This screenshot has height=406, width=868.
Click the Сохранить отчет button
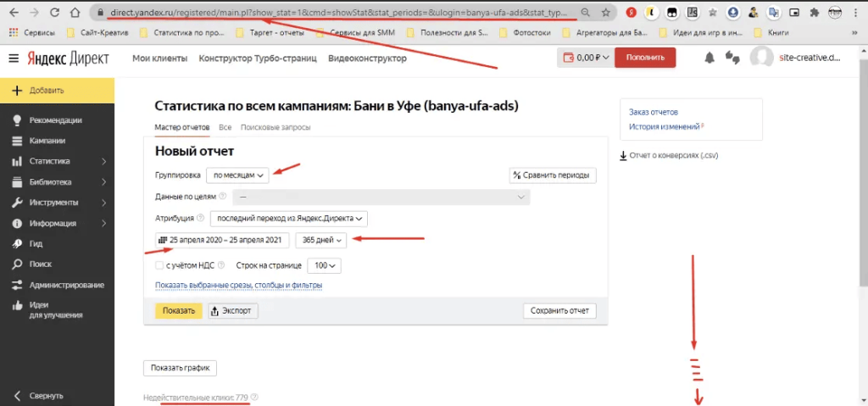[x=559, y=311]
